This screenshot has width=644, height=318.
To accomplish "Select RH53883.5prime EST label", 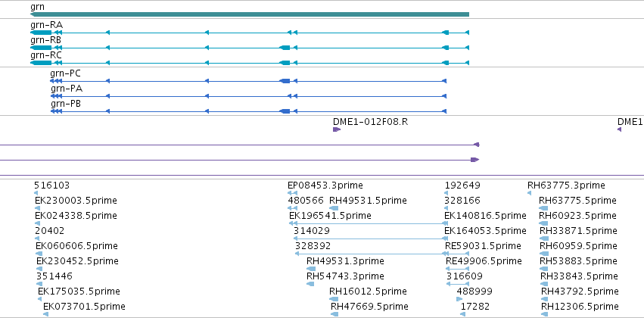I will (x=578, y=261).
